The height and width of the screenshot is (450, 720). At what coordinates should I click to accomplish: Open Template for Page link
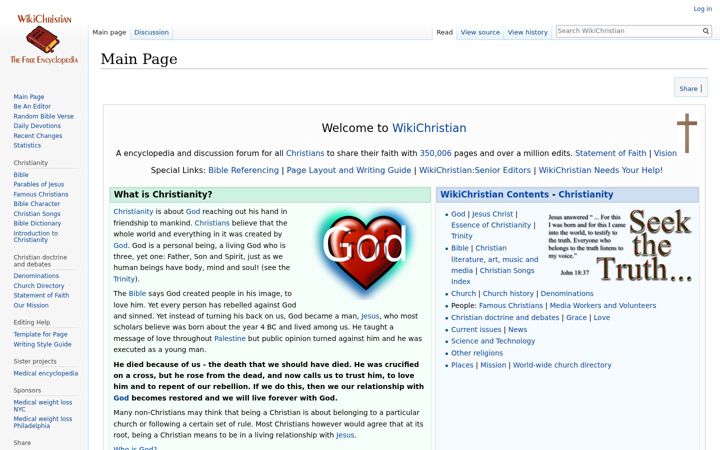point(40,335)
